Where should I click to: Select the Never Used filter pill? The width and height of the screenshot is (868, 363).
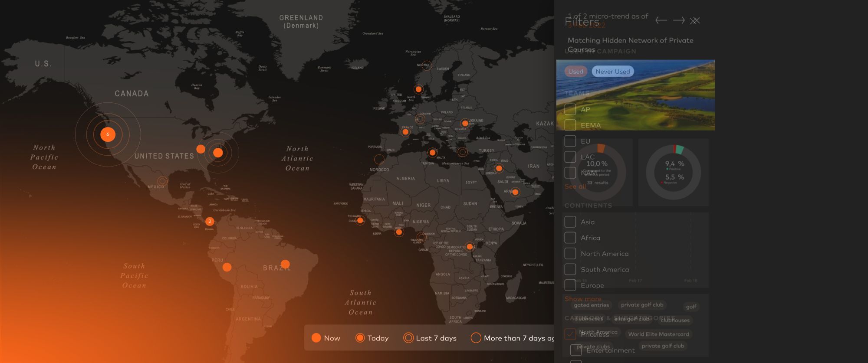(612, 72)
